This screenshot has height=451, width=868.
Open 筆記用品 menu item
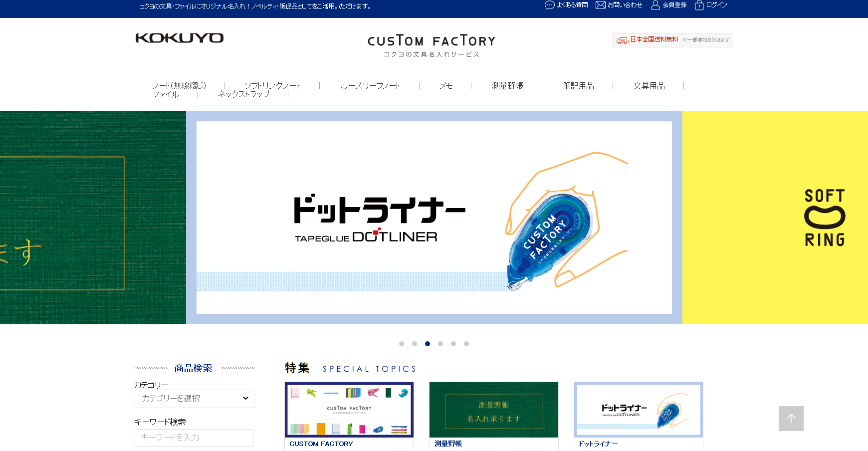(x=578, y=86)
